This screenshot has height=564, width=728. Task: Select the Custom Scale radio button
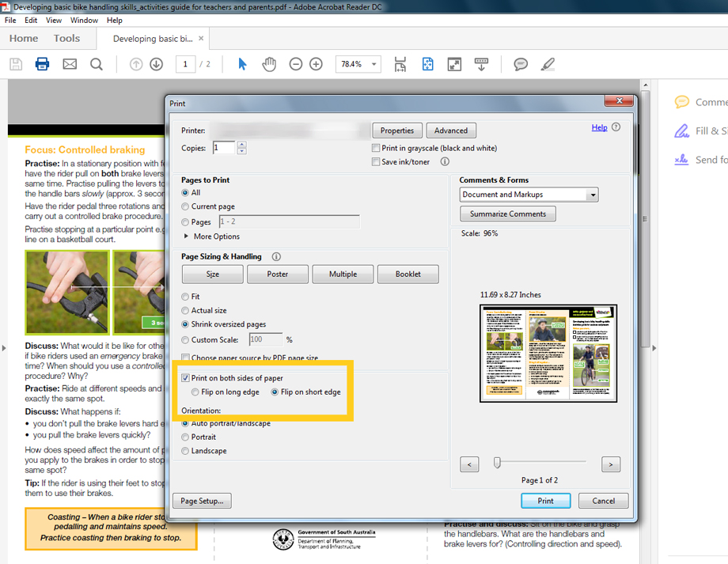pyautogui.click(x=185, y=340)
